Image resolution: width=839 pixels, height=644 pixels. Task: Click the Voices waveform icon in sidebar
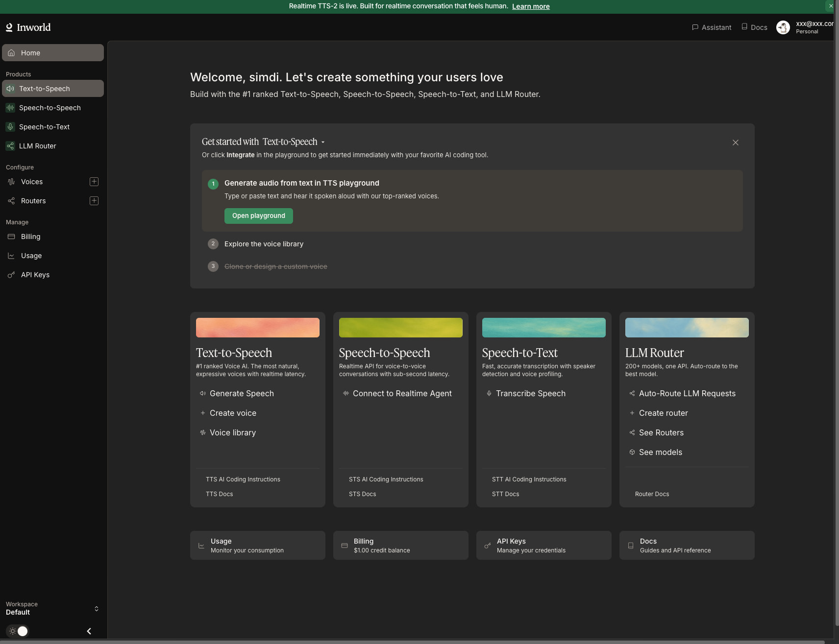11,182
